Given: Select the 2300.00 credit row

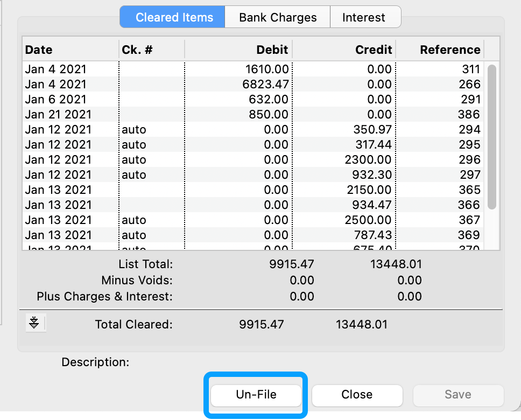Looking at the screenshot, I should [x=253, y=160].
